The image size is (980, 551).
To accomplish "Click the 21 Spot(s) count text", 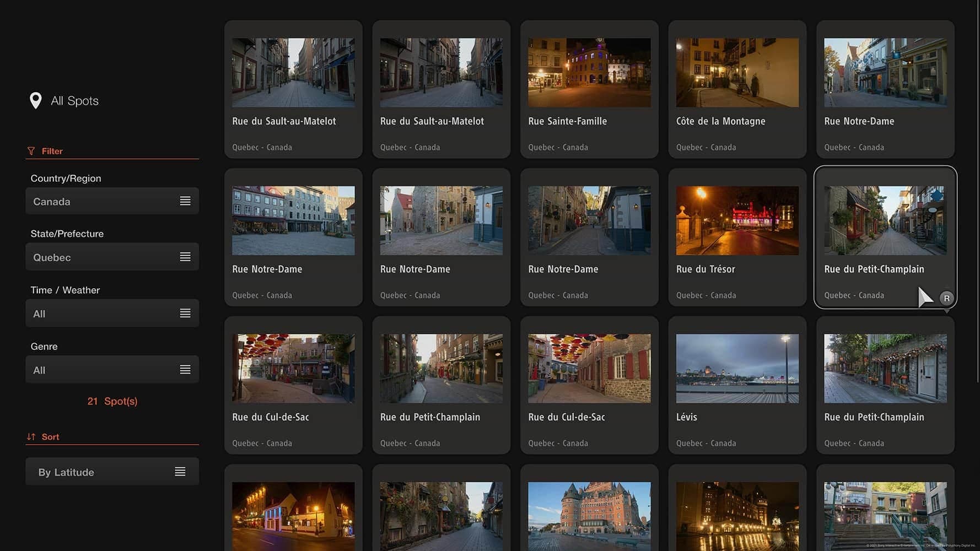I will point(112,401).
